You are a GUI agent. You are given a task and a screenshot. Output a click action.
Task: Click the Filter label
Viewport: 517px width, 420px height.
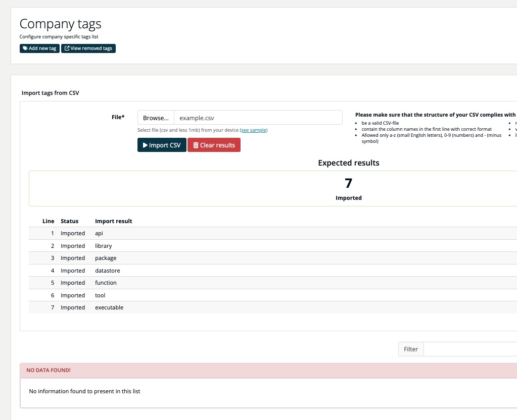(411, 349)
